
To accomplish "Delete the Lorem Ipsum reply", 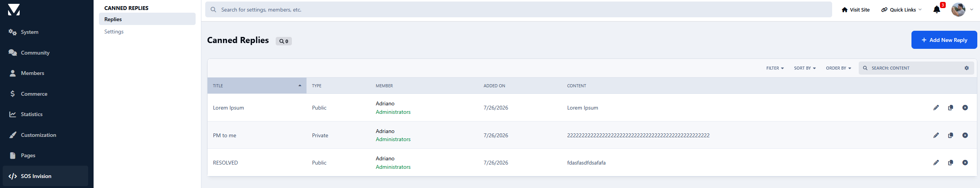I will point(965,108).
